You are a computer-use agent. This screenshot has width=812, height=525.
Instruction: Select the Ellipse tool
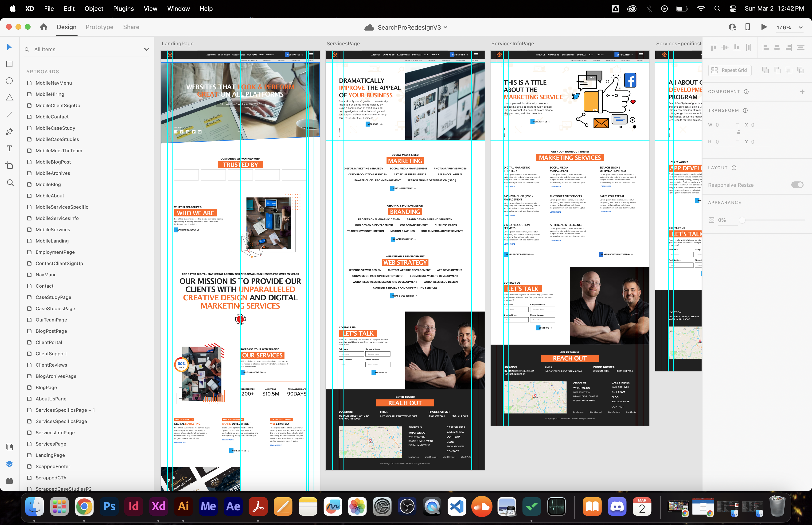click(x=10, y=81)
